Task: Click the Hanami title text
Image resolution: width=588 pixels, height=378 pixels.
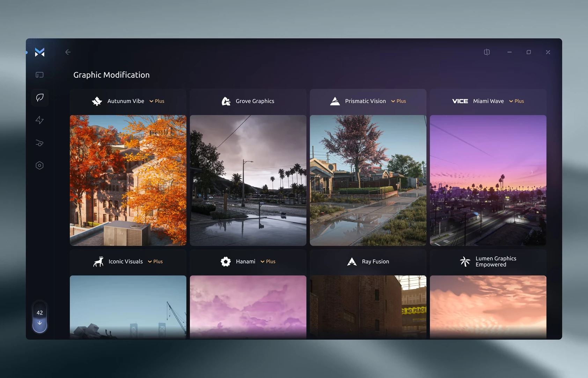Action: (245, 262)
